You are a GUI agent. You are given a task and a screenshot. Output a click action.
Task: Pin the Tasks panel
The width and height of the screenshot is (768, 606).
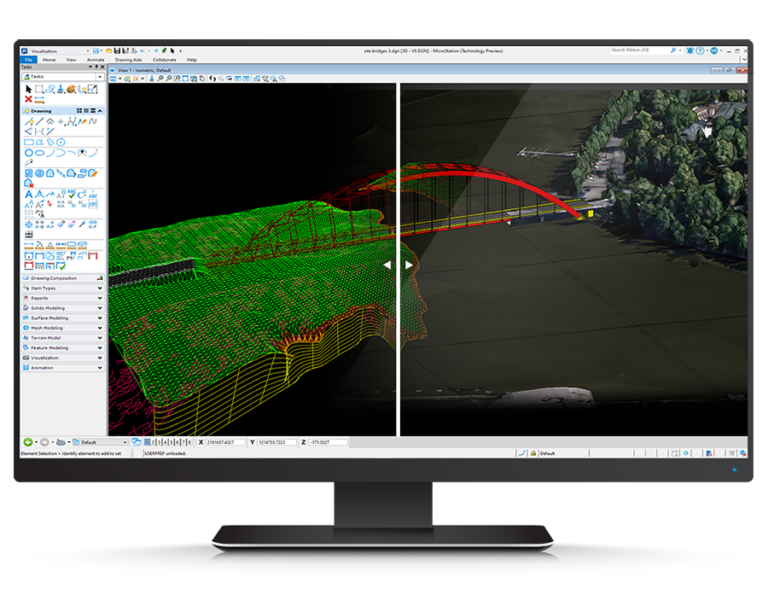point(96,67)
